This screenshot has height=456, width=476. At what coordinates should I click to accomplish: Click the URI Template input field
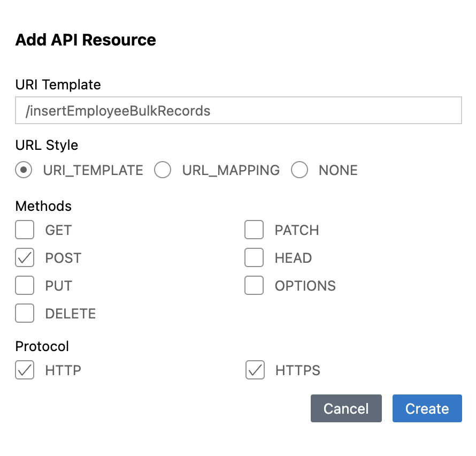238,111
